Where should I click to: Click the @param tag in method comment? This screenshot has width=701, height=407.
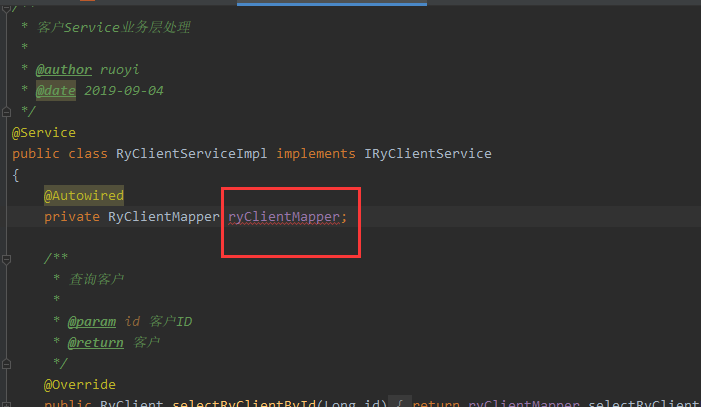point(92,322)
